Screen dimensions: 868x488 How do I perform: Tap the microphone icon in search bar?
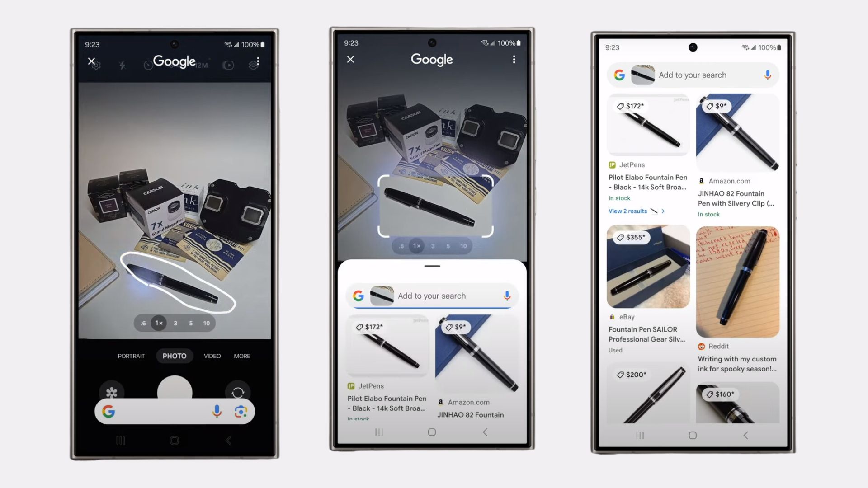[507, 295]
